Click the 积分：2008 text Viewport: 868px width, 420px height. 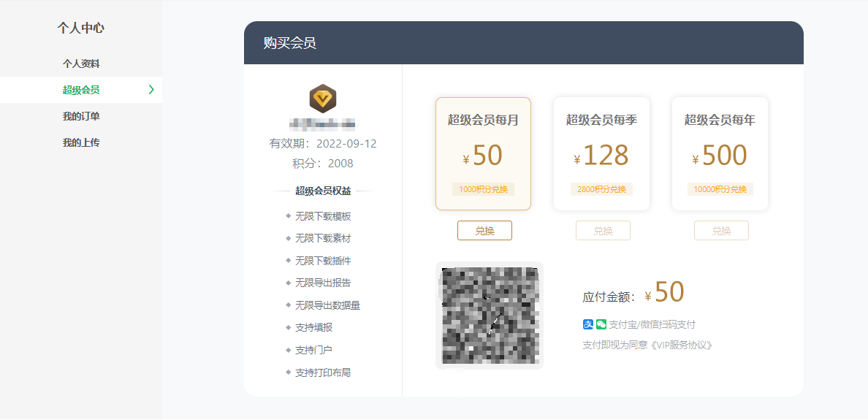323,163
